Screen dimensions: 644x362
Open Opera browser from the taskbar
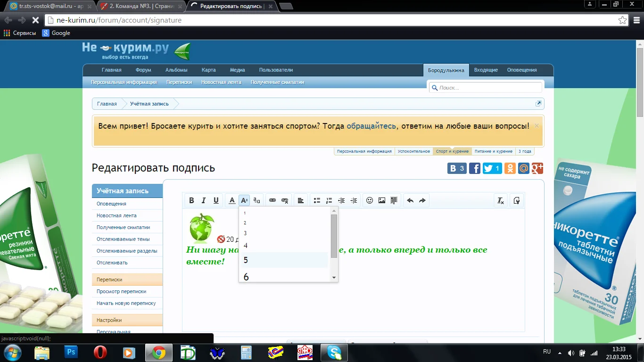(100, 352)
